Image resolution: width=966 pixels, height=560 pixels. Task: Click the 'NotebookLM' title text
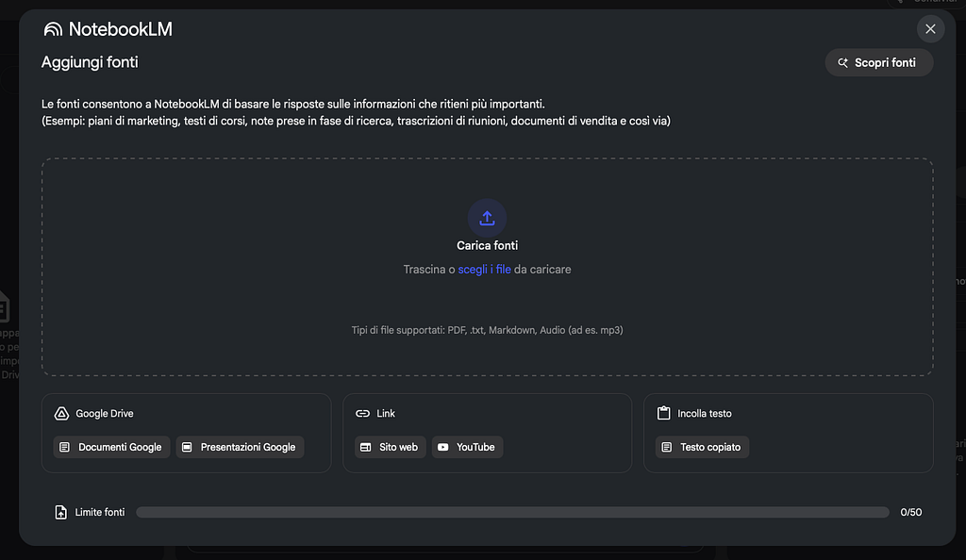click(120, 29)
